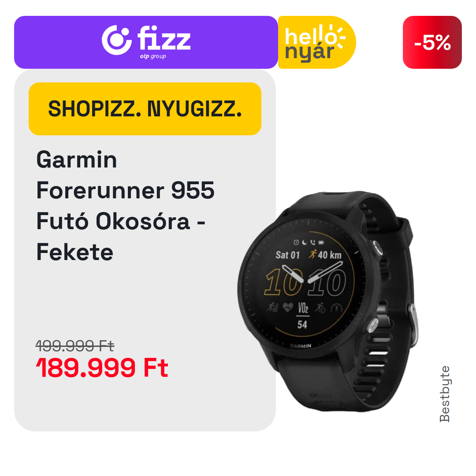This screenshot has width=476, height=476.
Task: Open the Garmin watch product image
Action: (328, 301)
